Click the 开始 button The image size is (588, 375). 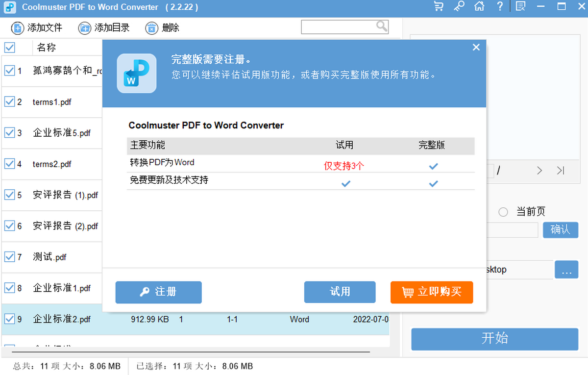[495, 339]
